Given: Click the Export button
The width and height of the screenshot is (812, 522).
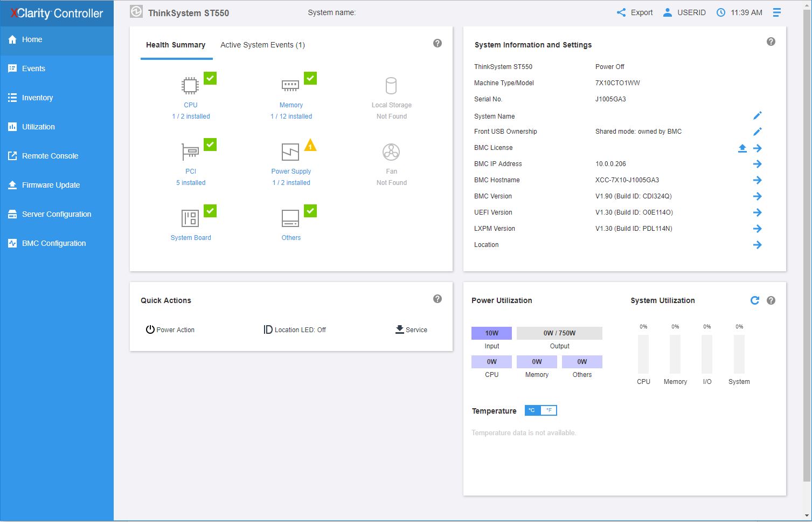Looking at the screenshot, I should click(x=635, y=12).
